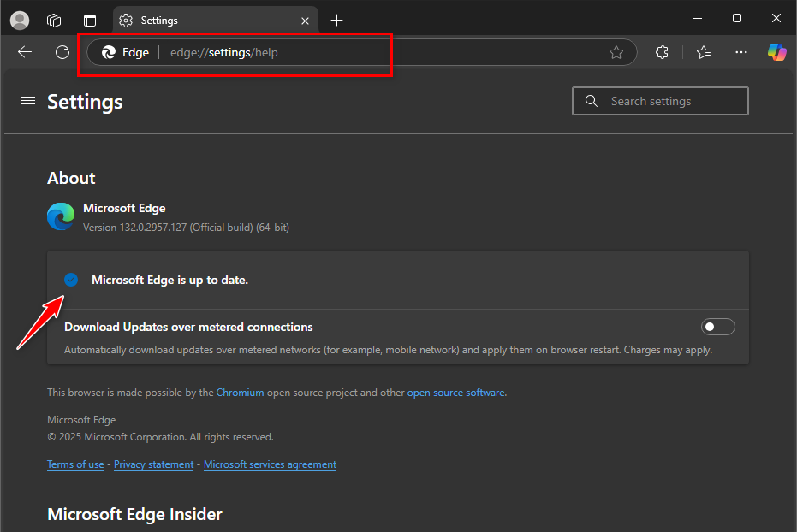Click the Search settings field
The width and height of the screenshot is (797, 532).
pos(660,101)
